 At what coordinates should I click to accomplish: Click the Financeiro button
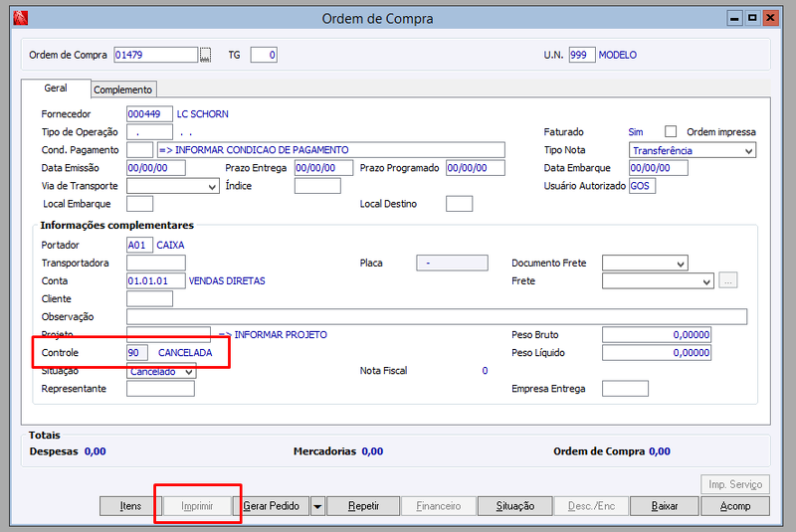pyautogui.click(x=439, y=506)
